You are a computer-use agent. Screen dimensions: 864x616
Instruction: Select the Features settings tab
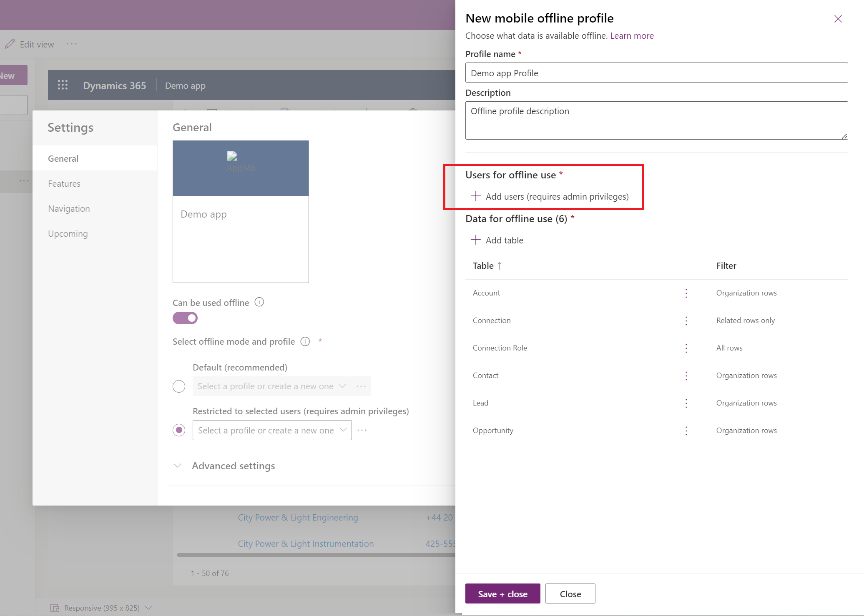tap(64, 183)
